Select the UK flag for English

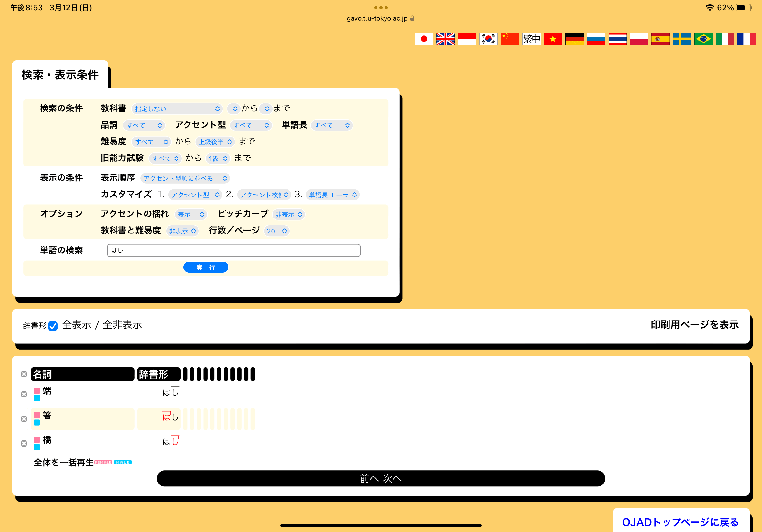tap(445, 39)
